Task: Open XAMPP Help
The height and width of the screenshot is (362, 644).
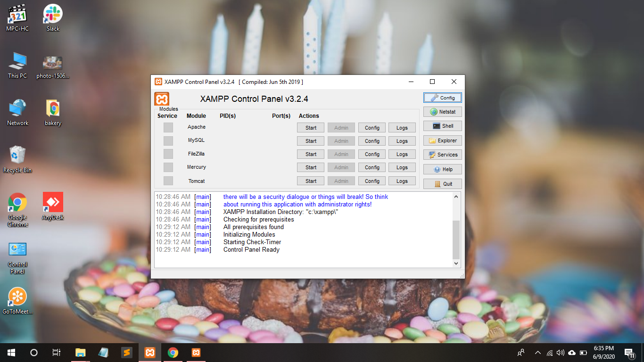Action: click(x=442, y=169)
